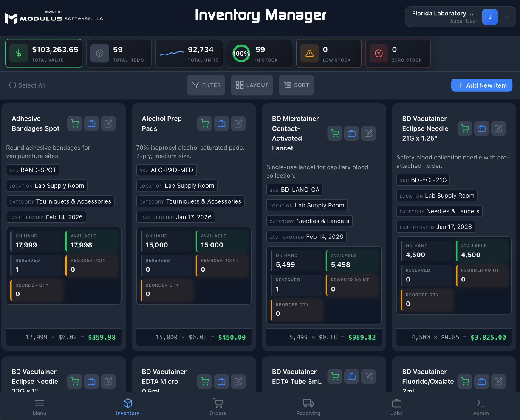520x420 pixels.
Task: Edit the EDTA Tube 3mL item
Action: [368, 377]
